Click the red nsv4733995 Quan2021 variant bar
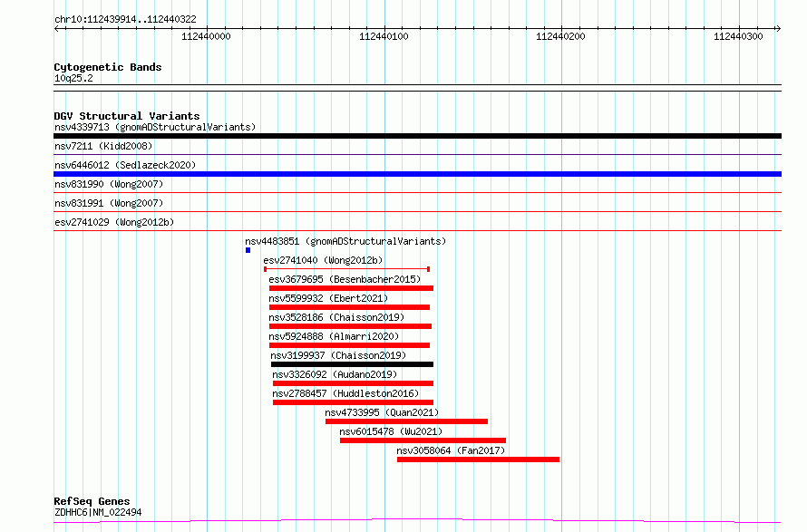 point(406,421)
